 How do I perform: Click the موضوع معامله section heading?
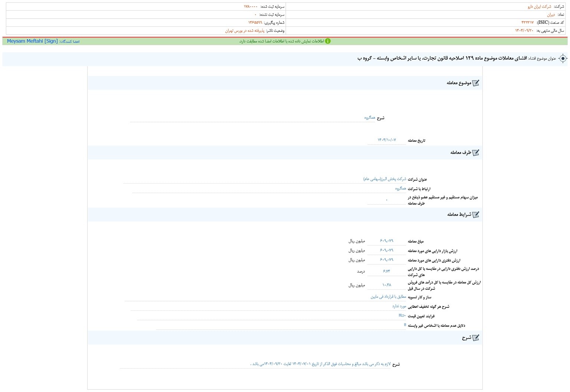459,83
